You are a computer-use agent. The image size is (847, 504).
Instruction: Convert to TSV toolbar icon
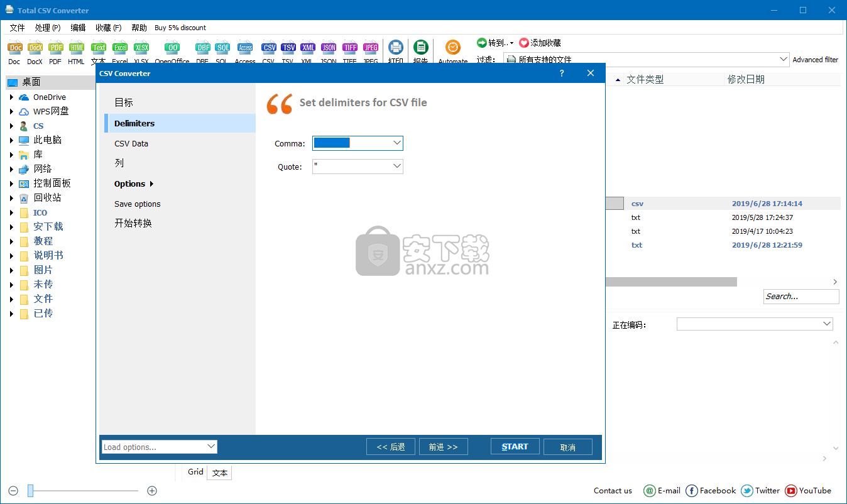(288, 48)
